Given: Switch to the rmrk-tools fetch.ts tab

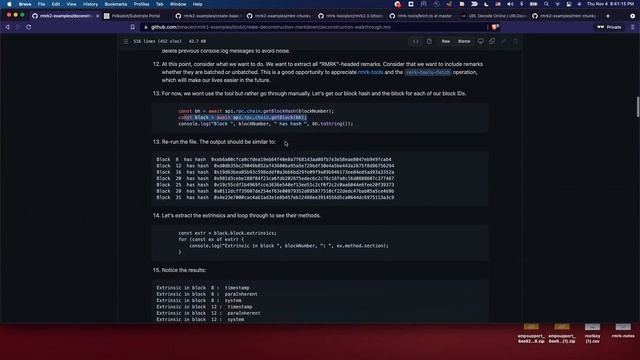Looking at the screenshot, I should 421,16.
